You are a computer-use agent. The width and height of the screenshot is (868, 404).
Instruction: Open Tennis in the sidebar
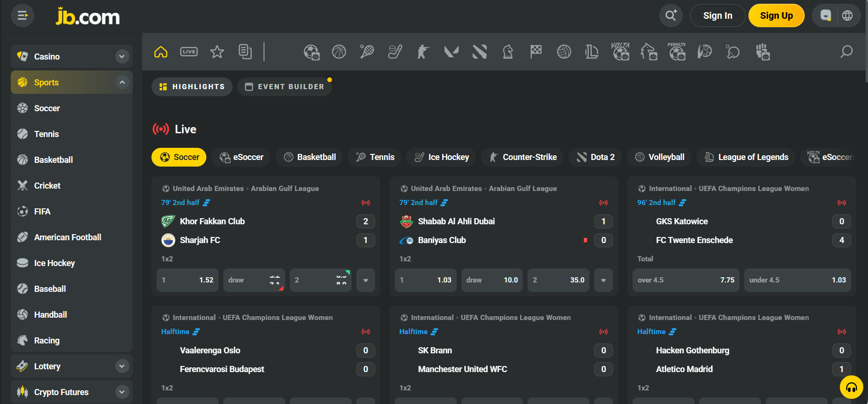coord(72,134)
